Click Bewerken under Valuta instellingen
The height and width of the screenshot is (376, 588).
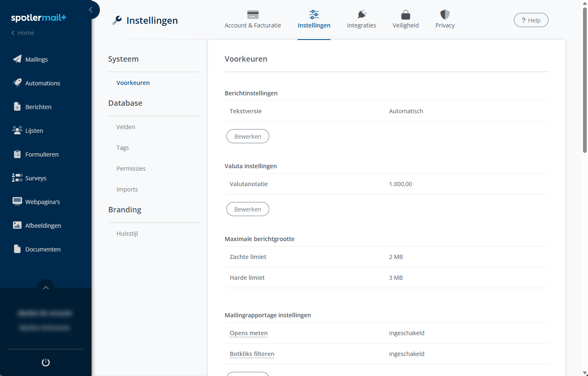tap(248, 209)
